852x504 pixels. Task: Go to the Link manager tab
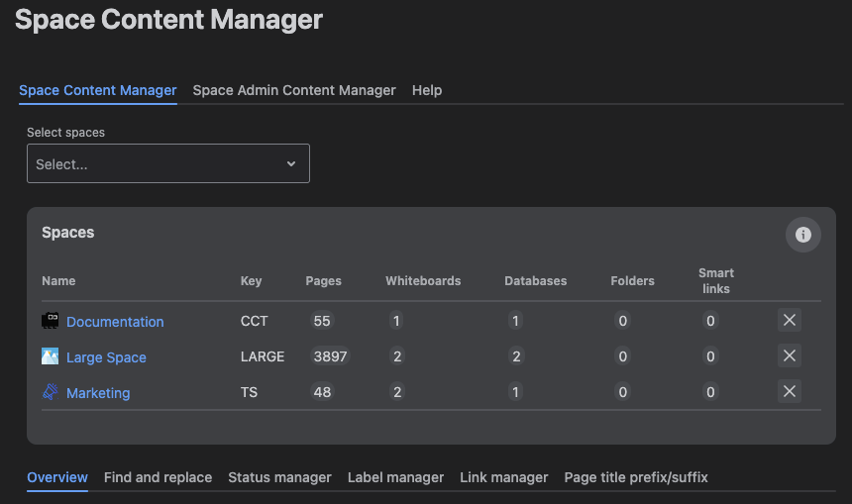[x=503, y=477]
